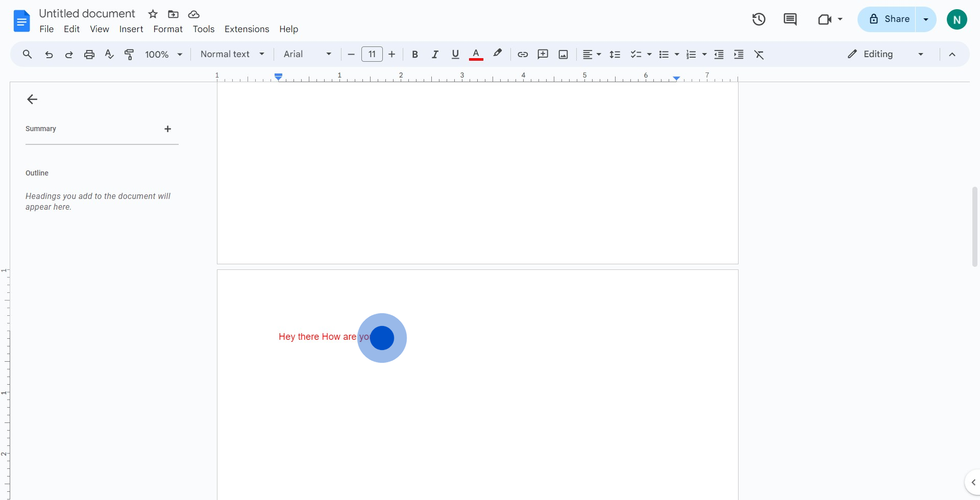The height and width of the screenshot is (500, 980).
Task: Open the zoom 100% dropdown
Action: click(164, 55)
